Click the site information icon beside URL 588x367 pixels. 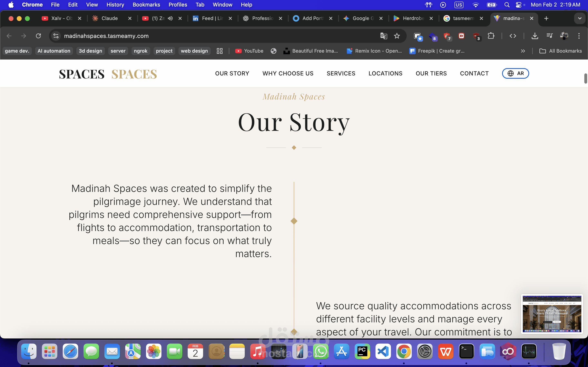[56, 36]
